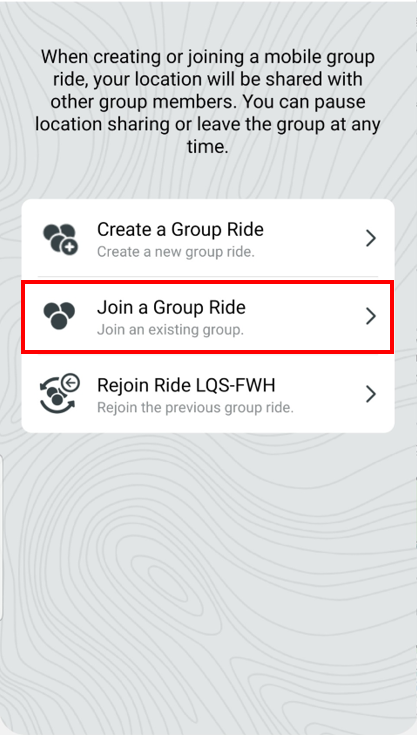417x735 pixels.
Task: Open the Create a Group Ride chevron arrow
Action: click(x=371, y=238)
